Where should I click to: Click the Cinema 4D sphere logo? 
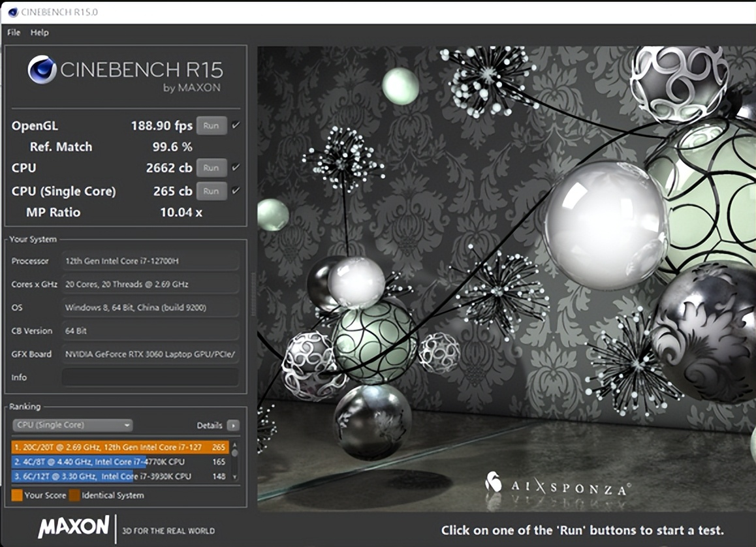pyautogui.click(x=42, y=70)
